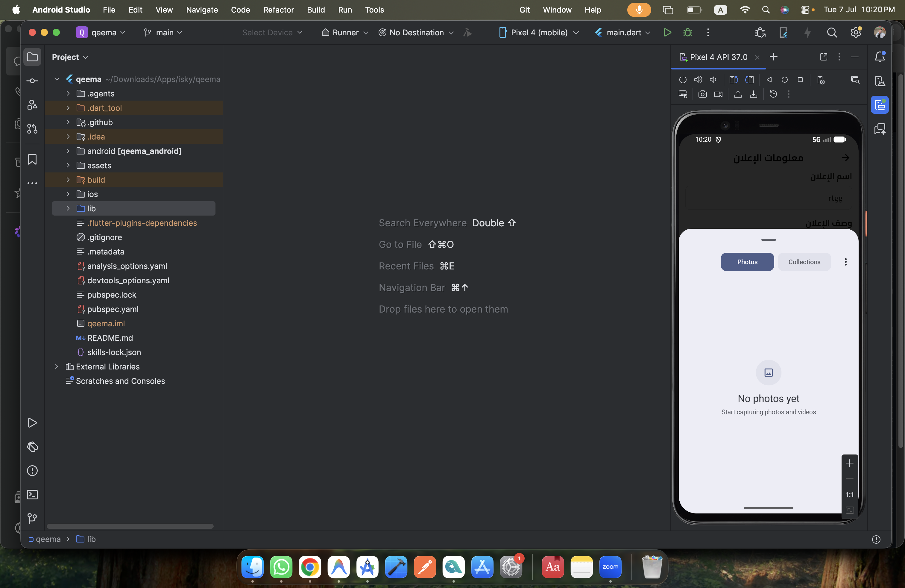The height and width of the screenshot is (588, 905).
Task: Open the Pixel 4 (mobile) device dropdown
Action: point(538,33)
